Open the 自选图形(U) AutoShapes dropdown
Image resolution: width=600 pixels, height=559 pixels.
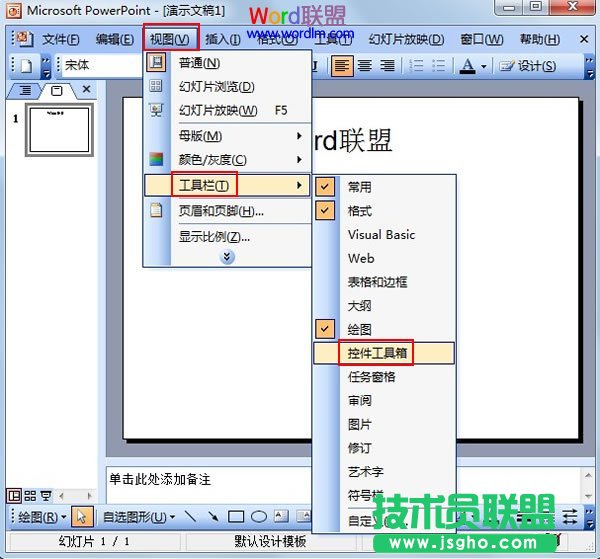point(139,517)
